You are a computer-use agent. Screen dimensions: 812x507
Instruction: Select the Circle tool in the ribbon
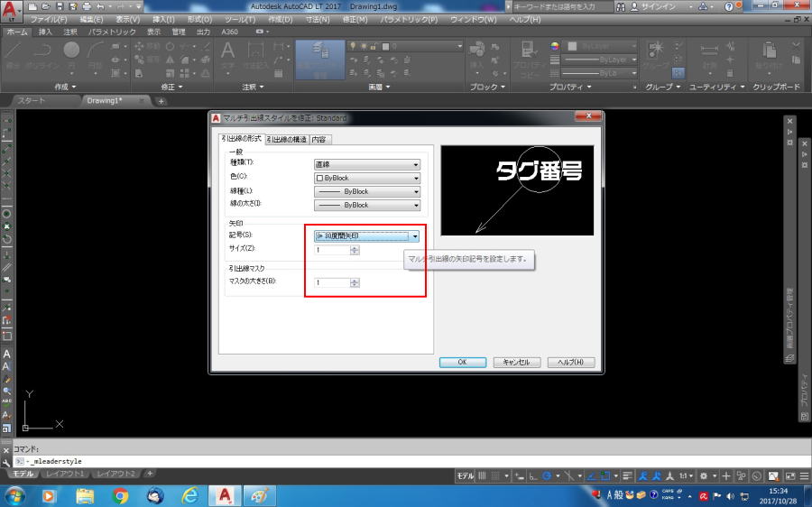pos(71,55)
